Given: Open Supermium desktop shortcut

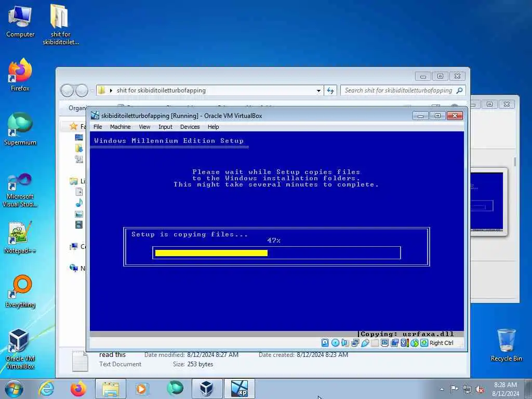Looking at the screenshot, I should pyautogui.click(x=20, y=129).
